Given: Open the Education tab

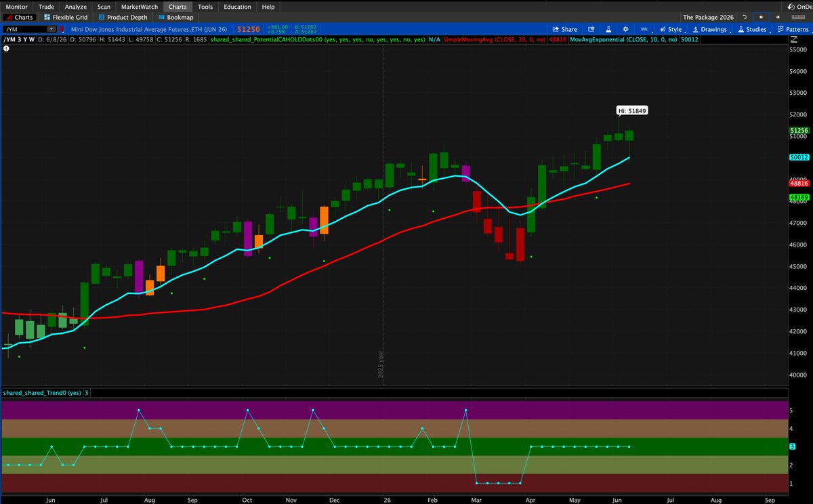Looking at the screenshot, I should click(238, 7).
